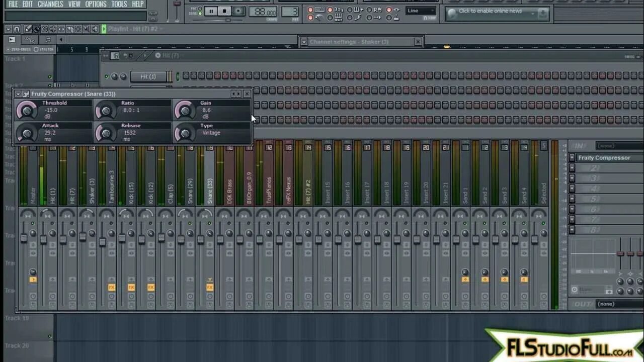This screenshot has height=362, width=644.
Task: Switch to automation clips playlist tab
Action: pos(30,40)
